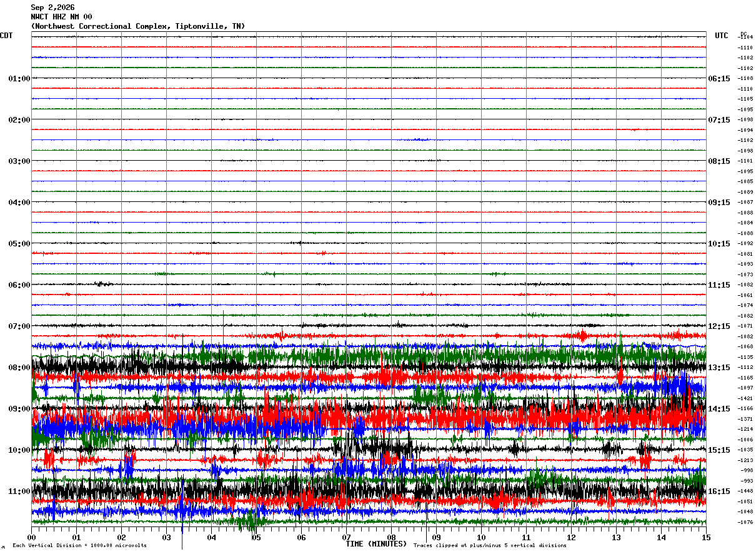Click the Each Vertical Division scale note
Image resolution: width=756 pixels, height=554 pixels.
79,546
